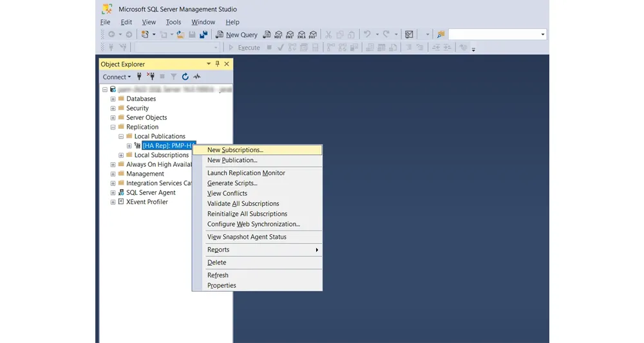
Task: Click the server node icon in the tree
Action: tap(113, 89)
